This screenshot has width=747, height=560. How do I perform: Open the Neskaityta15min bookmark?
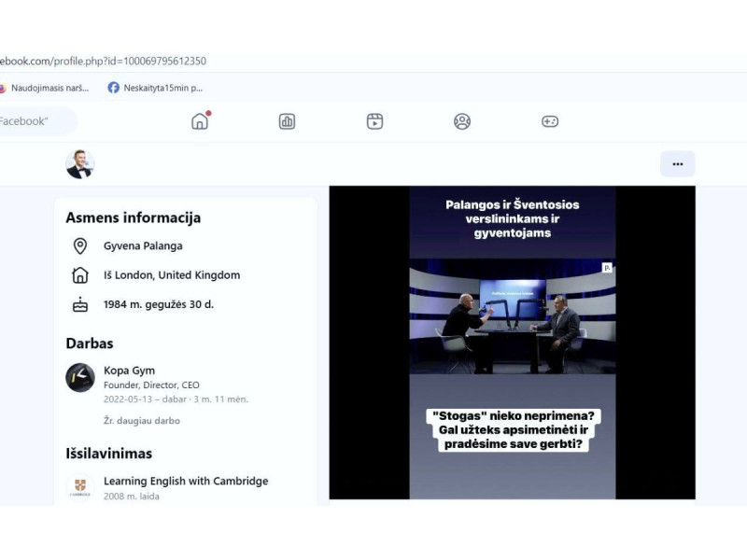[155, 88]
